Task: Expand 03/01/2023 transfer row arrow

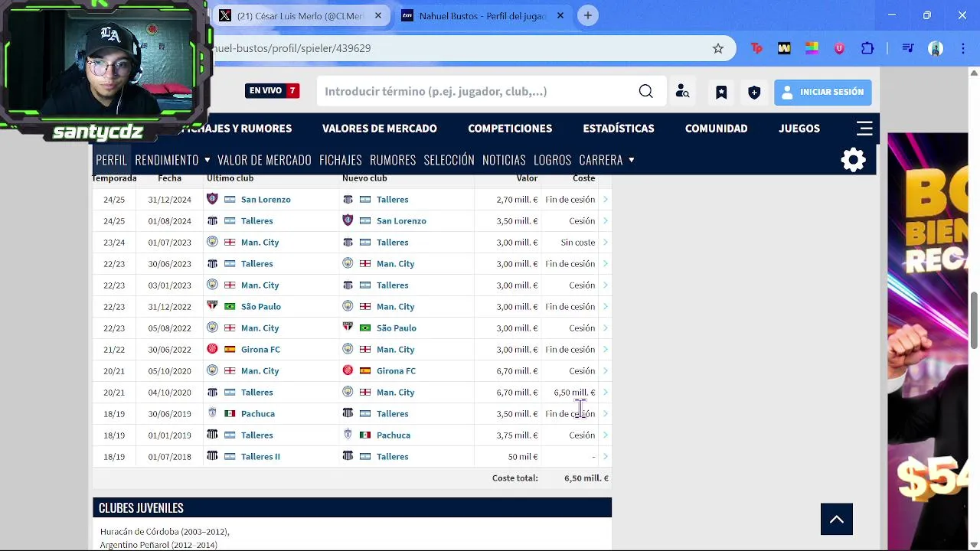Action: pyautogui.click(x=605, y=285)
